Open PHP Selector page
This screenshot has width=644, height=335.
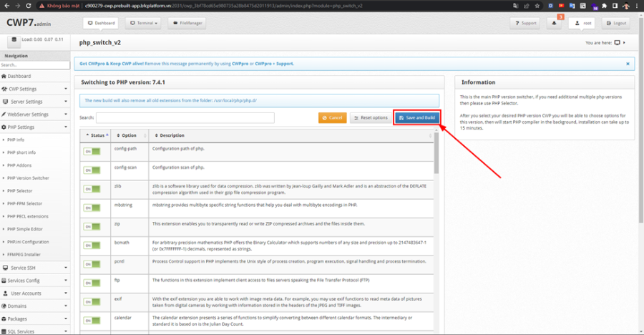click(20, 190)
